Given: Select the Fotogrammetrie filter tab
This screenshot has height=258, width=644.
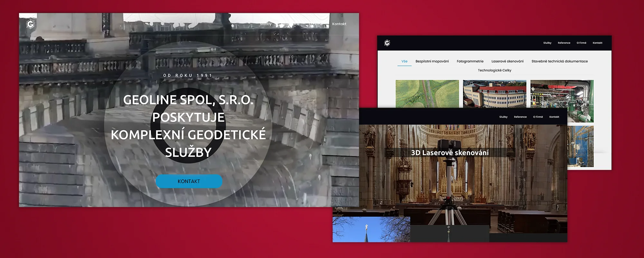Looking at the screenshot, I should pos(470,61).
